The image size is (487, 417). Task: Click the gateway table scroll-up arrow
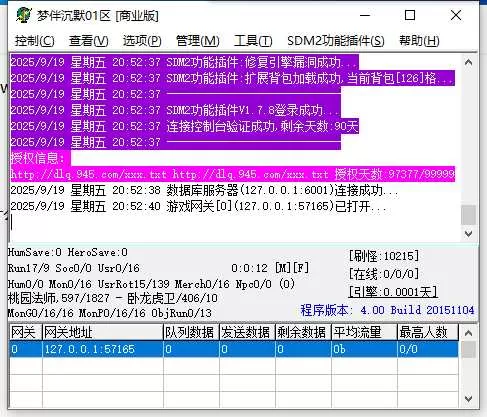[x=468, y=333]
